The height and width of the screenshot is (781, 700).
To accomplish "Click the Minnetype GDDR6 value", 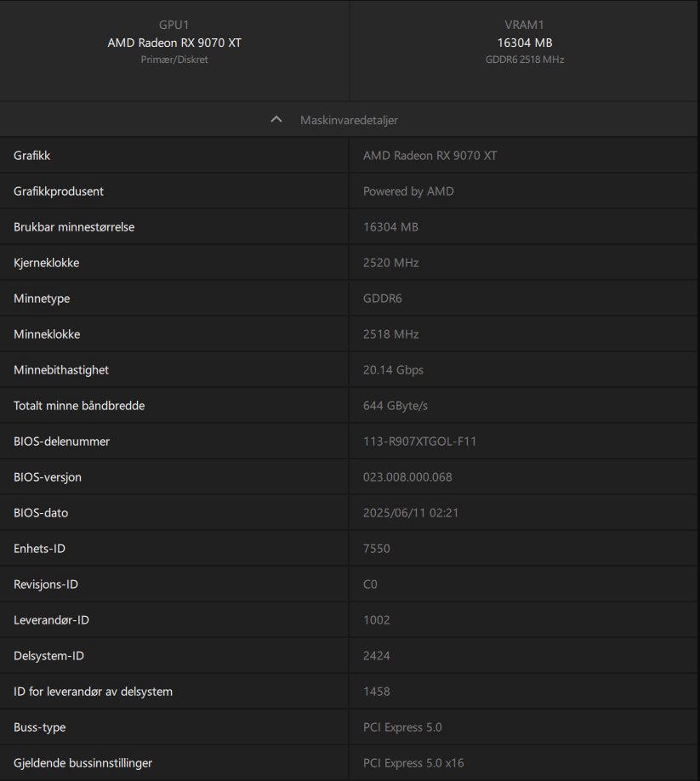I will point(382,299).
